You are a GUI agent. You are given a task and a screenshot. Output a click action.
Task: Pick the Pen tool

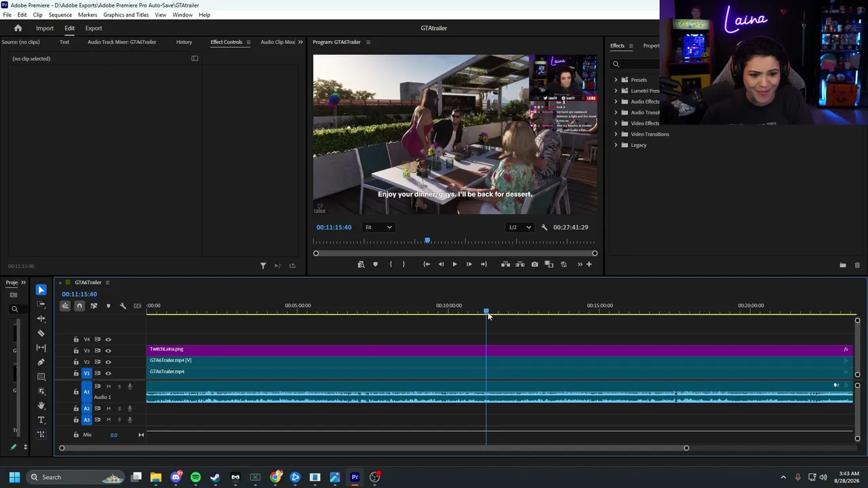coord(41,362)
